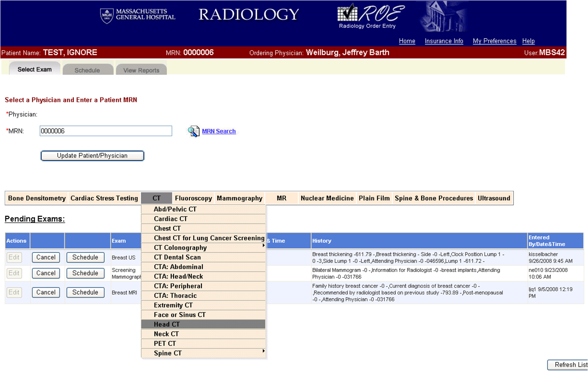Screen dimensions: 588x374
Task: Switch to the Schedule tab
Action: 87,70
